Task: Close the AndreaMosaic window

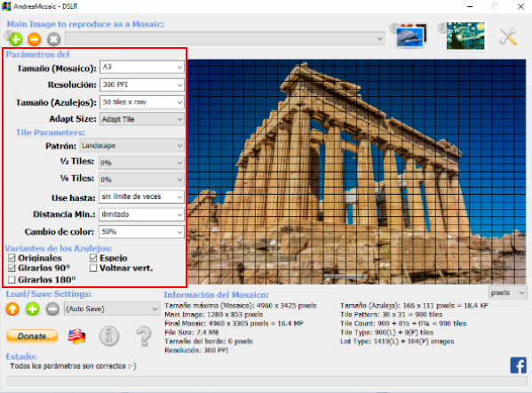Action: (x=520, y=6)
